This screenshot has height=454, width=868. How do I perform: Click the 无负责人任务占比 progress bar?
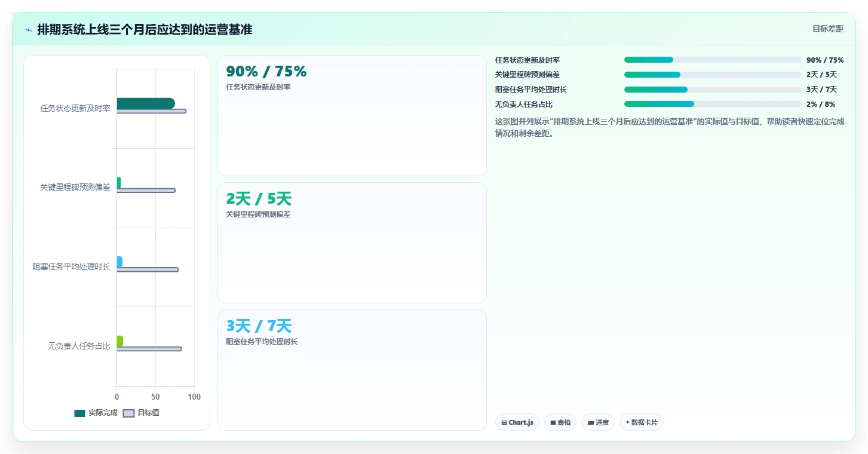coord(713,104)
